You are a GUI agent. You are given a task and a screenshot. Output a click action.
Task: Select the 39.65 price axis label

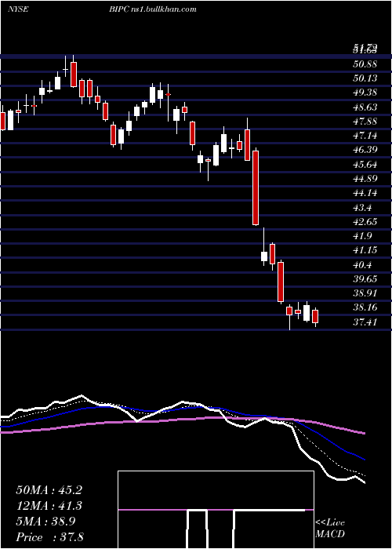coord(365,279)
